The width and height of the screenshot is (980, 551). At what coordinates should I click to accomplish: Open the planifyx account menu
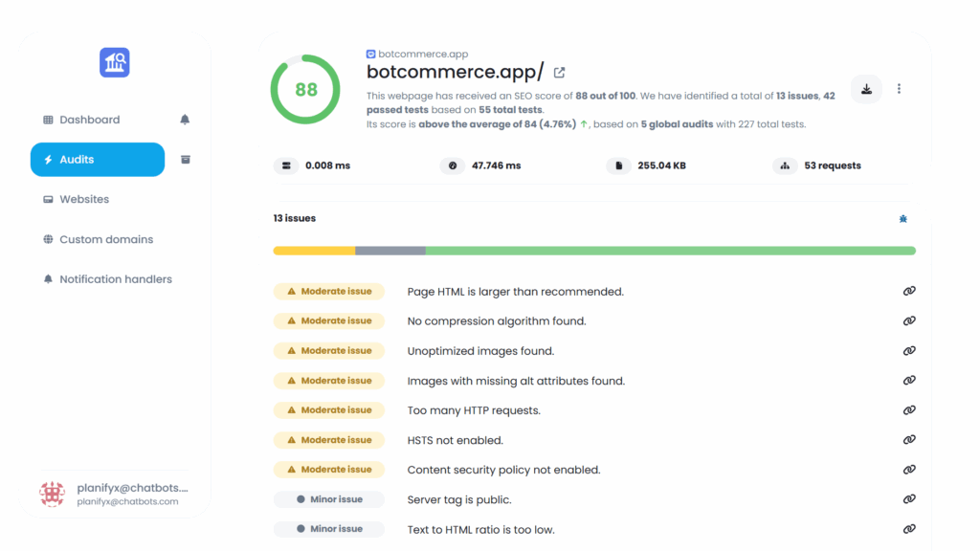pyautogui.click(x=115, y=494)
